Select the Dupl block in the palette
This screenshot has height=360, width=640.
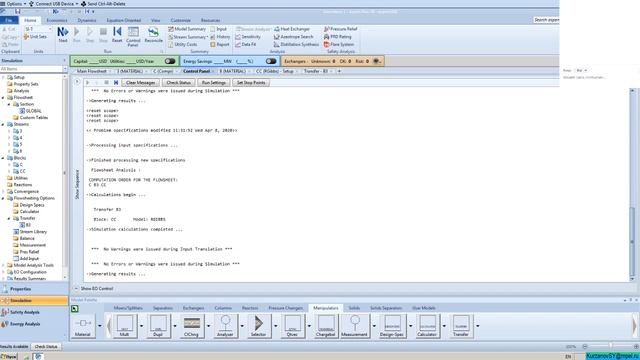click(158, 326)
